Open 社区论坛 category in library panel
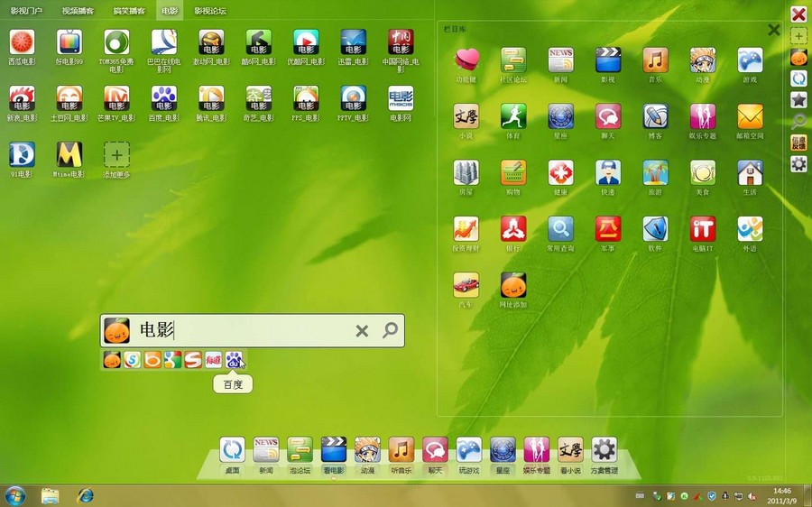Image resolution: width=812 pixels, height=507 pixels. click(x=513, y=60)
